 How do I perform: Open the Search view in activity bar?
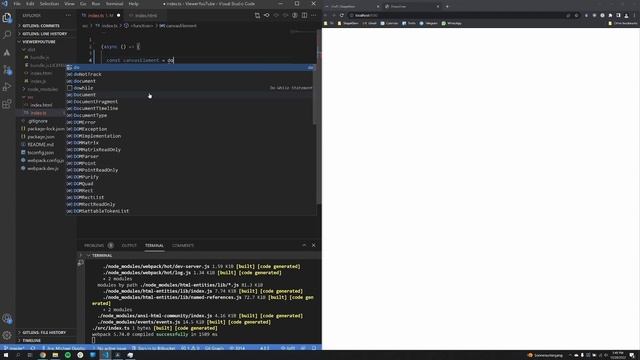point(7,35)
